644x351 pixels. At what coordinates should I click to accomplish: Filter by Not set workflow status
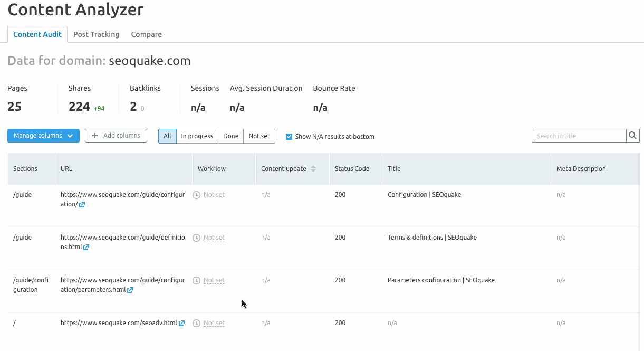[259, 136]
